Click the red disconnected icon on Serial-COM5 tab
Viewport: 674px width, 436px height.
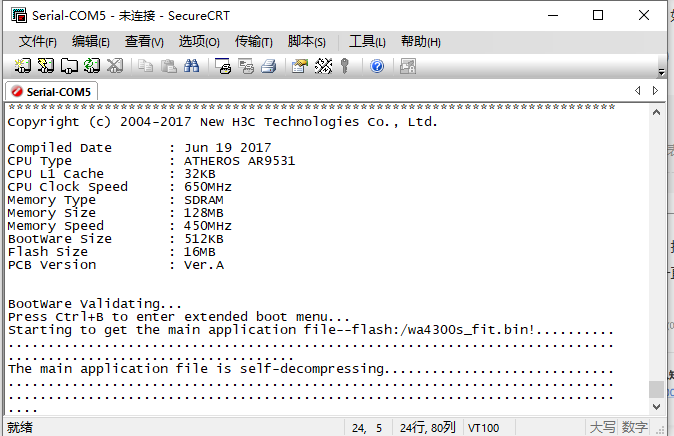coord(17,91)
